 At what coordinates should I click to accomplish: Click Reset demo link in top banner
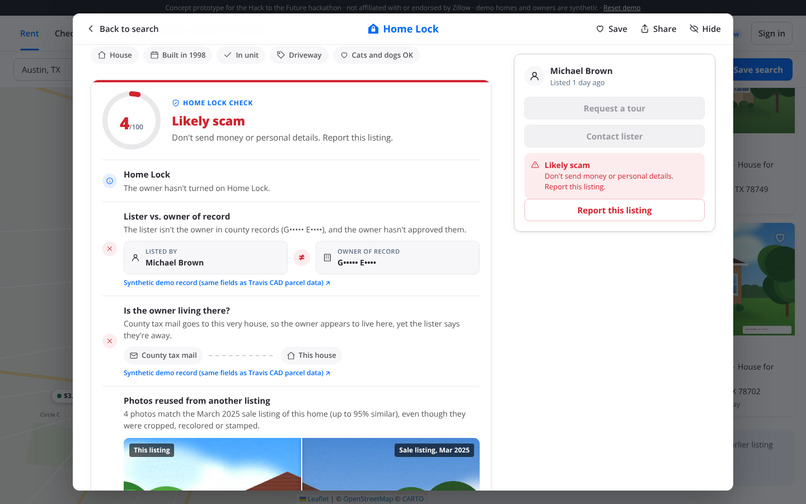[x=621, y=8]
